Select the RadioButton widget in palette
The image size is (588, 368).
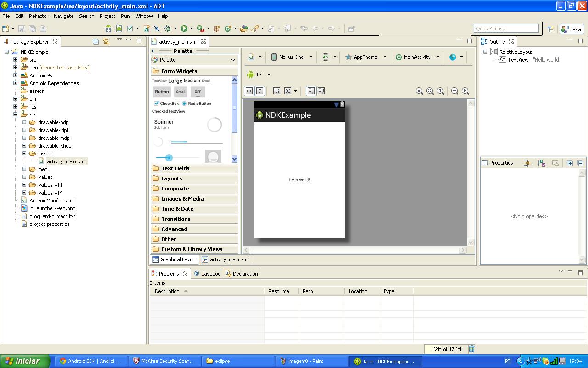196,103
